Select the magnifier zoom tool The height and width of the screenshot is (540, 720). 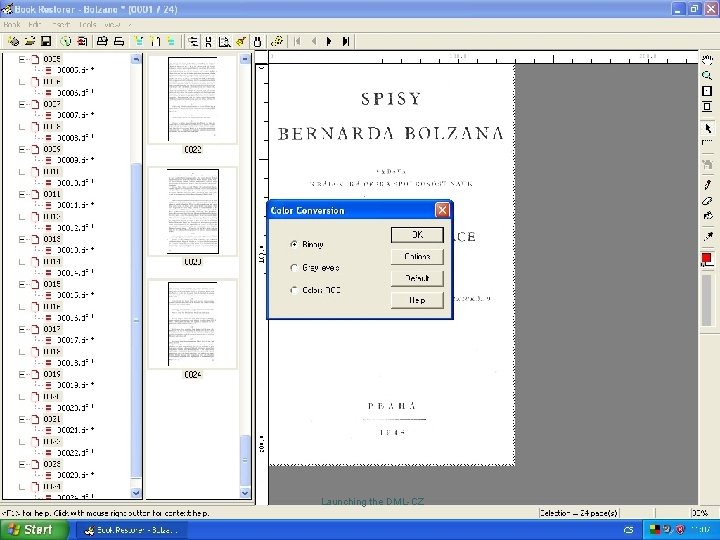click(x=707, y=75)
